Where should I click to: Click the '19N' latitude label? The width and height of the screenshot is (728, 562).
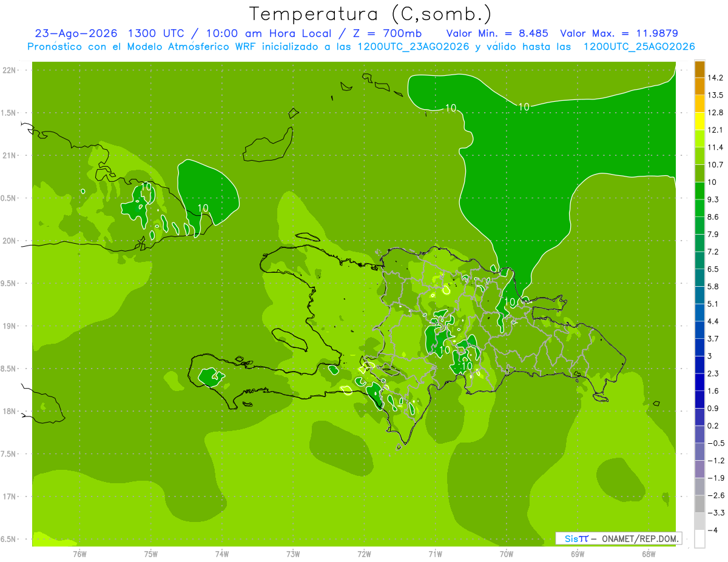tap(10, 326)
